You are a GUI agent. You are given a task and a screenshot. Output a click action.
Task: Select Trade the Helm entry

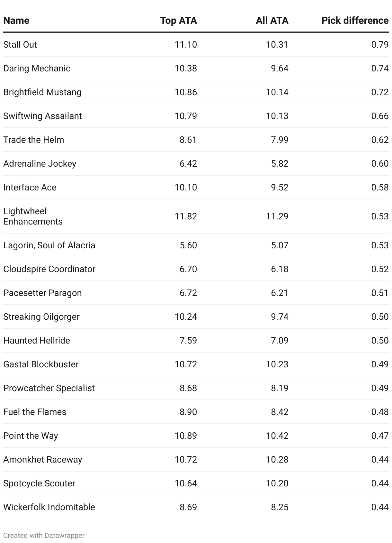[x=34, y=140]
